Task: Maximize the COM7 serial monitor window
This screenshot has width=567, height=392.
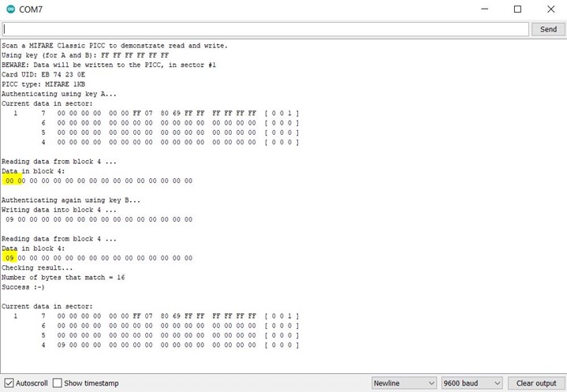Action: (x=517, y=9)
